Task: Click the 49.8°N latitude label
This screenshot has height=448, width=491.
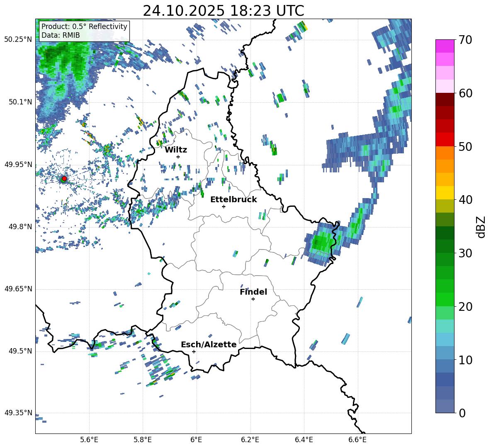Action: tap(20, 227)
